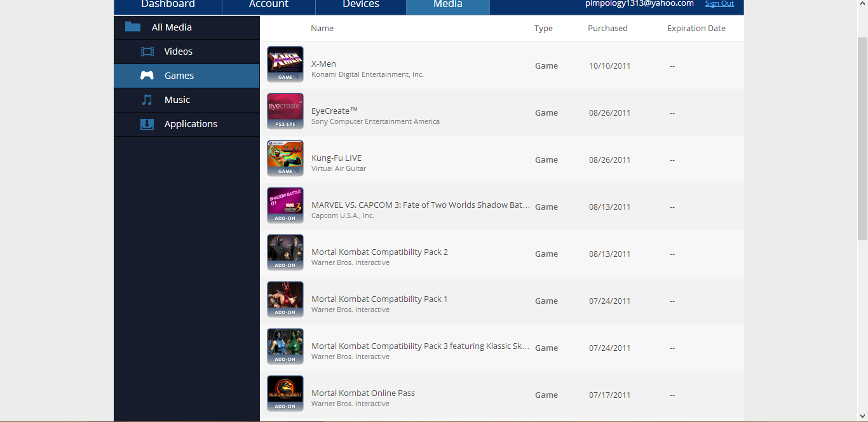Click the Game type in X-Men row
Image resolution: width=868 pixels, height=422 pixels.
point(546,65)
